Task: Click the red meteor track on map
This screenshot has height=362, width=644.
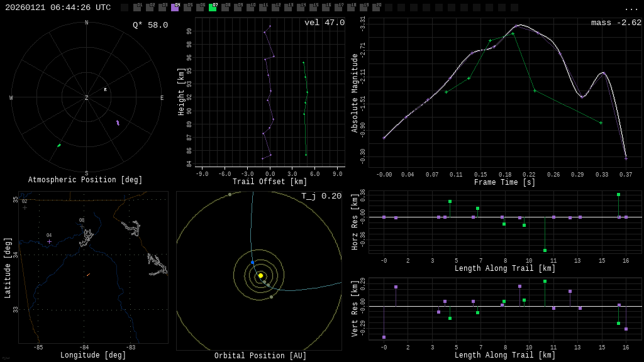Action: coord(88,275)
